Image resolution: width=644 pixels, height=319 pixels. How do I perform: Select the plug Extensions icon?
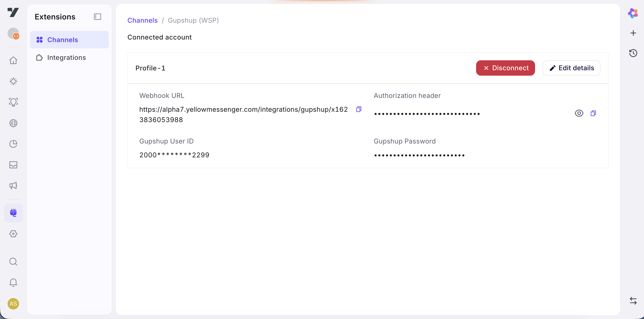(x=13, y=213)
